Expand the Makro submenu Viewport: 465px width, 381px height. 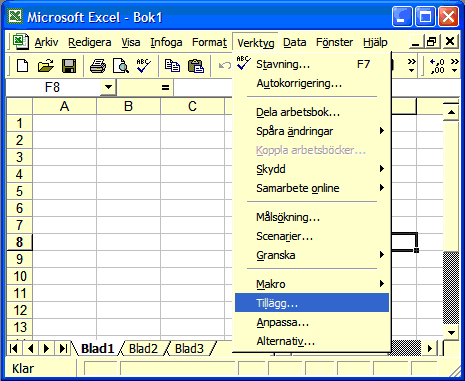point(312,284)
